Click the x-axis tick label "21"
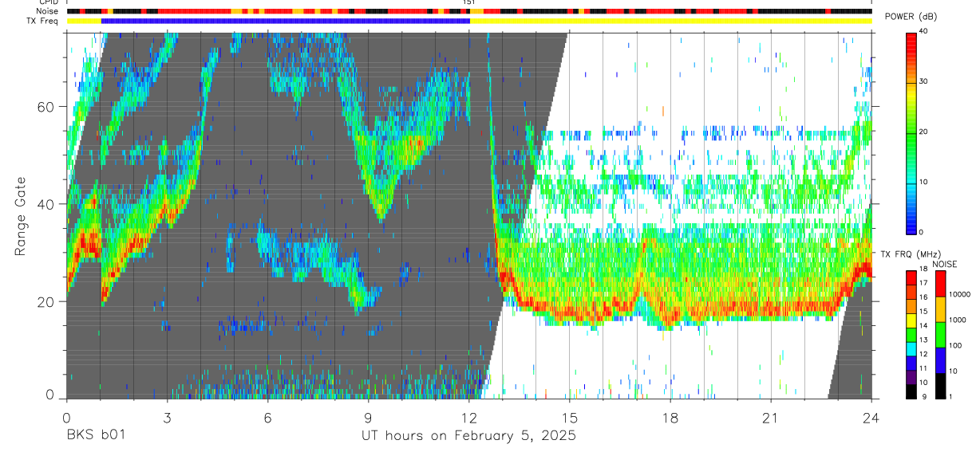Image resolution: width=980 pixels, height=452 pixels. coord(771,417)
